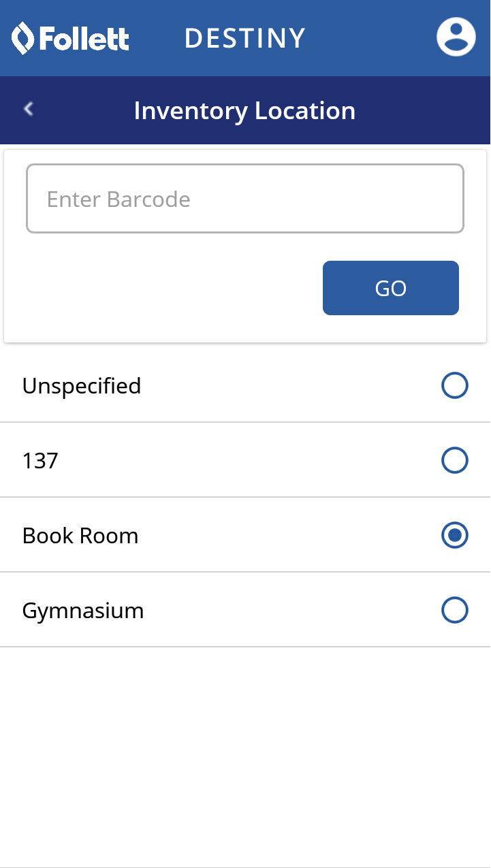491x868 pixels.
Task: Click the navy title bar right of Inventory Location
Action: click(x=422, y=110)
